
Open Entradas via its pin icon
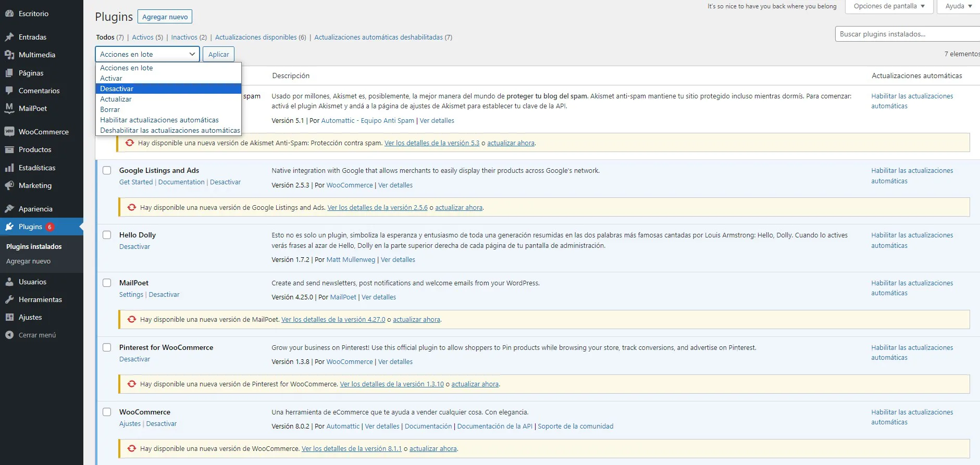[9, 37]
